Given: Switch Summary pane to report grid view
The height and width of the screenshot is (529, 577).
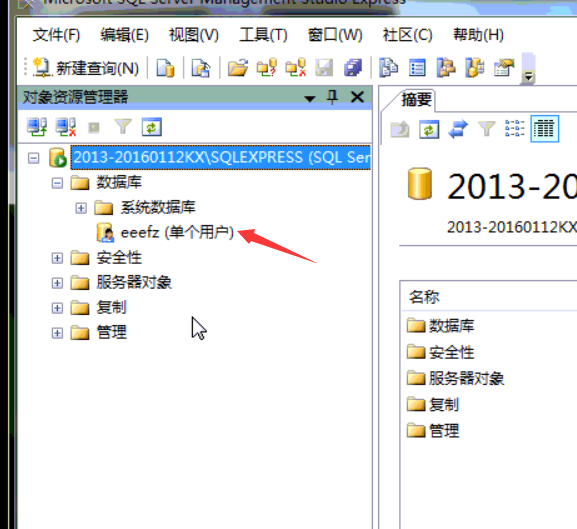Looking at the screenshot, I should coord(544,129).
